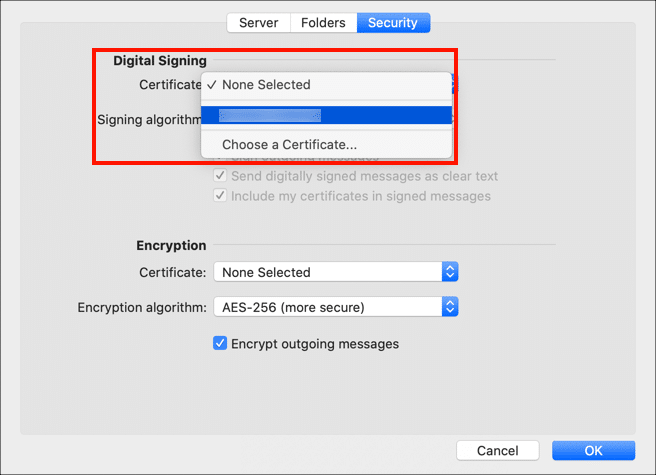Open the Folders tab
The width and height of the screenshot is (656, 475).
click(x=323, y=22)
